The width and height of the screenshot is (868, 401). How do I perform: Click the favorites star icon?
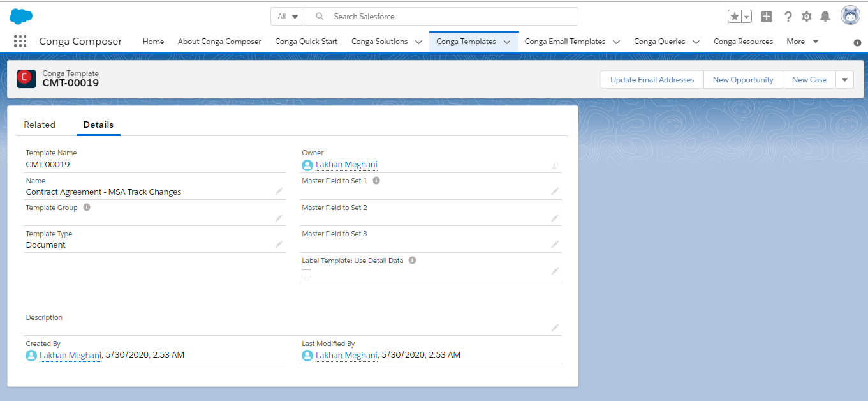tap(736, 16)
